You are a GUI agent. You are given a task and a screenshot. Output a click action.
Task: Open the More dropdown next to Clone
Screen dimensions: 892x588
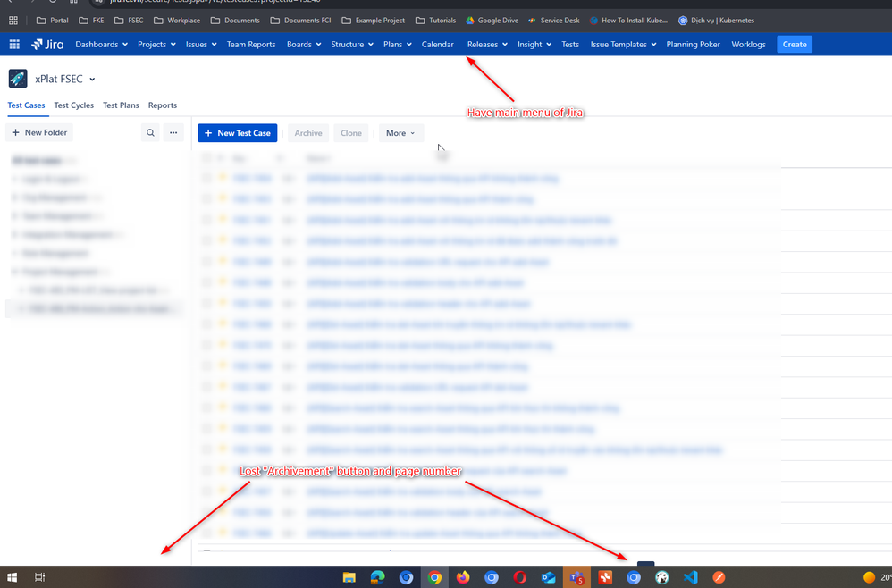(400, 133)
